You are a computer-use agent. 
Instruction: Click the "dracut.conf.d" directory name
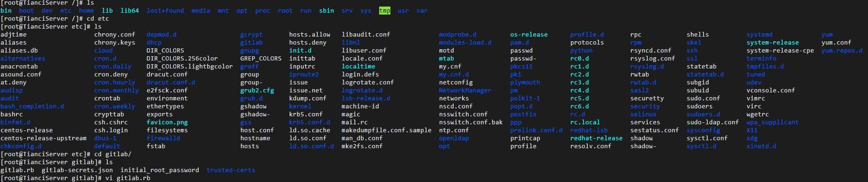171,83
